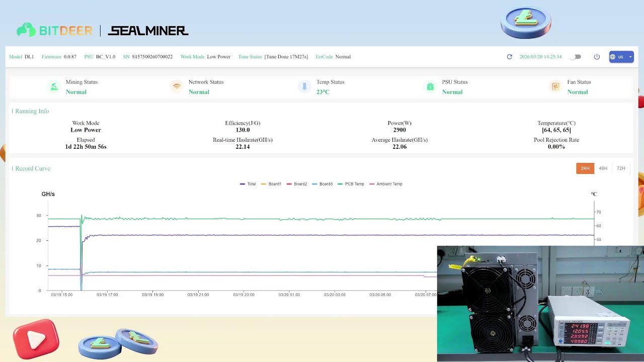Click the power icon in header
644x362 pixels.
tap(597, 57)
